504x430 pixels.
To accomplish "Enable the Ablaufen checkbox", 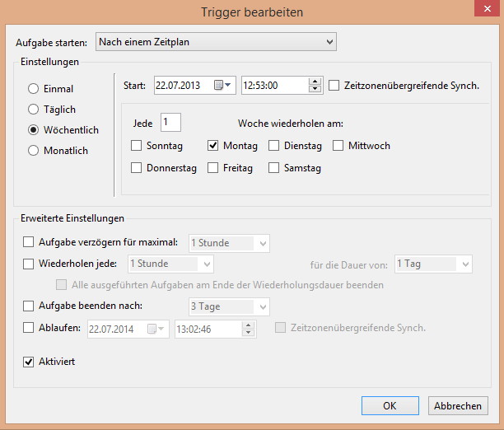I will click(28, 328).
